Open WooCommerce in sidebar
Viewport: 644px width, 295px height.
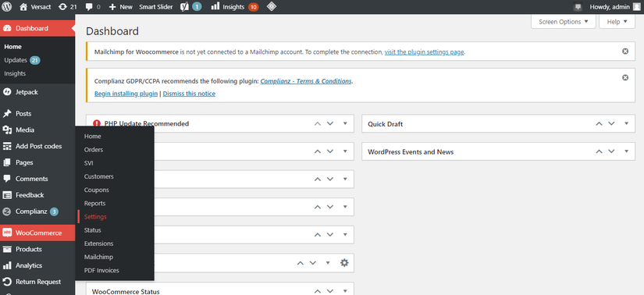(x=37, y=233)
